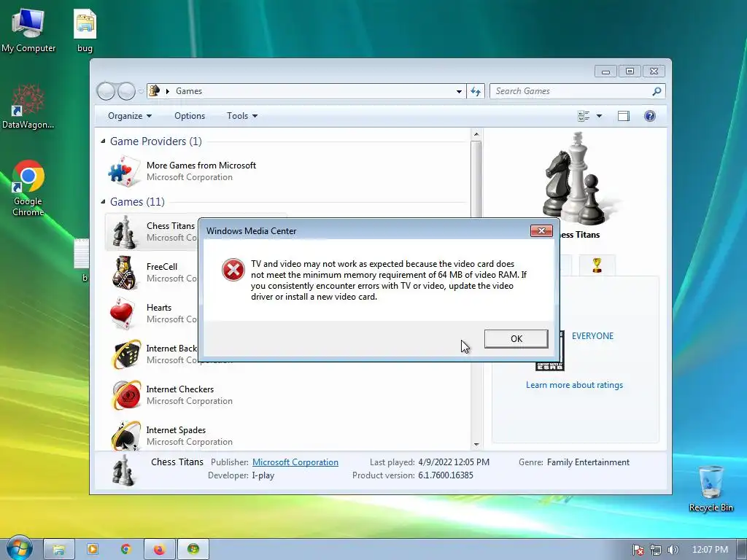Toggle the preview pane icon

coord(624,116)
